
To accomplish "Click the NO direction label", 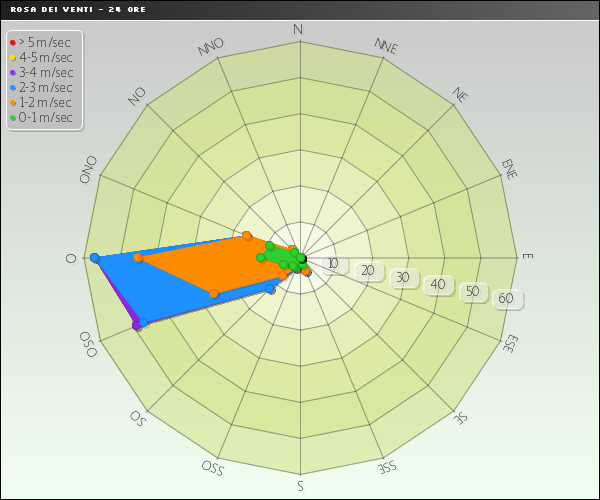I will (x=137, y=96).
